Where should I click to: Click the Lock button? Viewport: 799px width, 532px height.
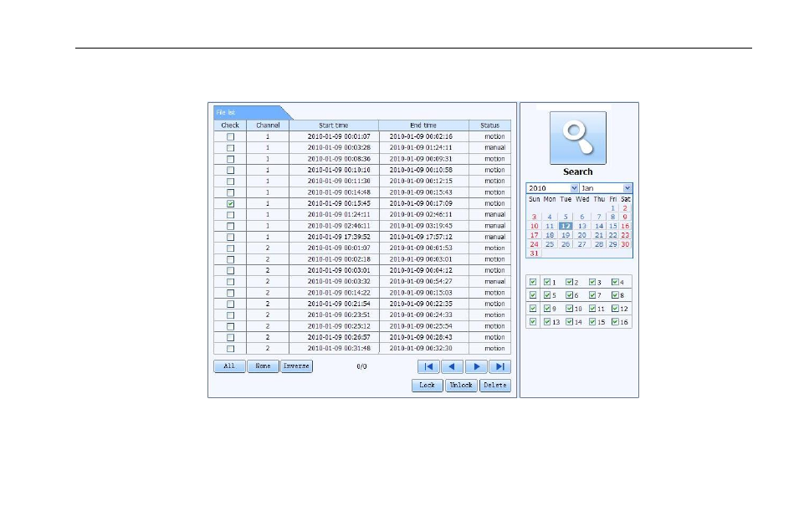[x=427, y=386]
